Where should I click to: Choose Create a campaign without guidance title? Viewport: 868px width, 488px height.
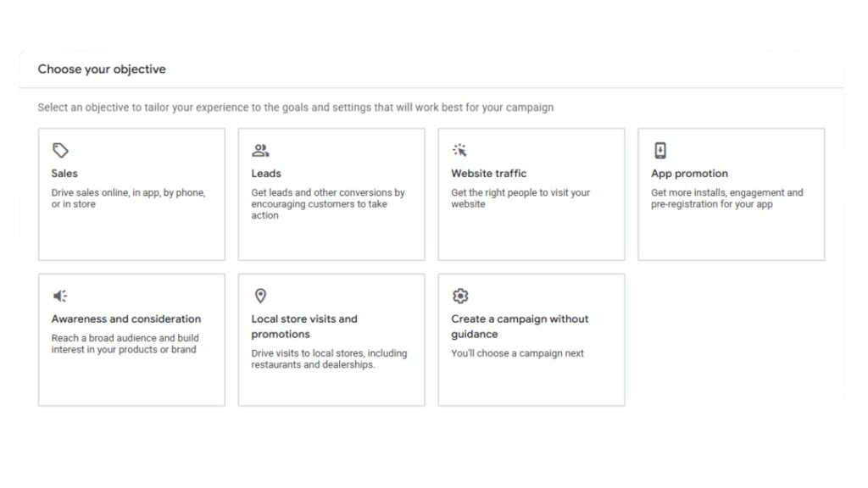pos(520,326)
